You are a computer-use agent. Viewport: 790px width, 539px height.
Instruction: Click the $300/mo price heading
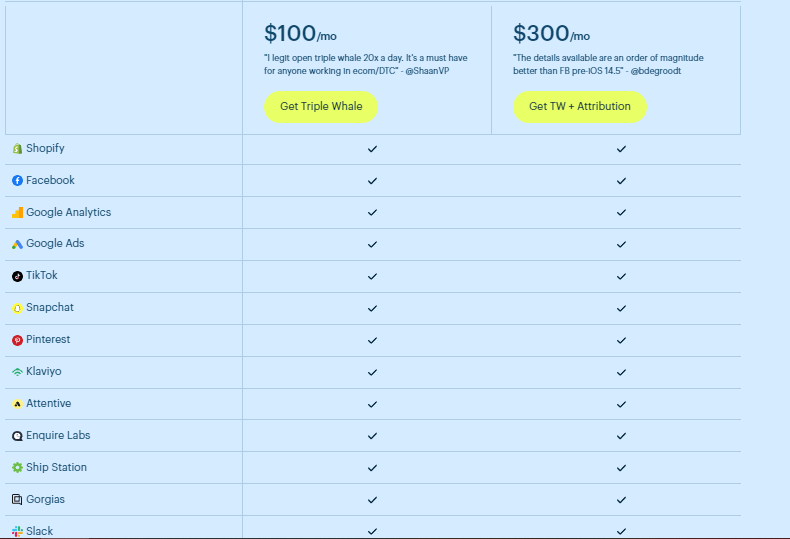[551, 35]
